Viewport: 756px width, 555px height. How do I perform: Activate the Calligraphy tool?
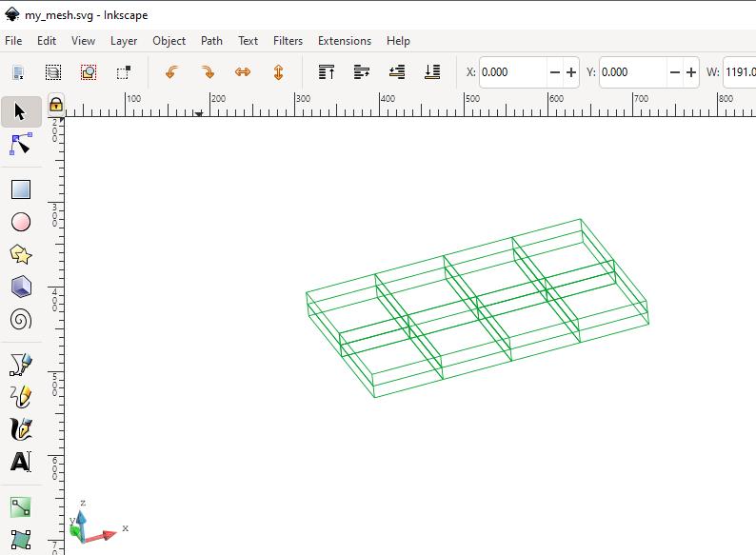point(21,428)
